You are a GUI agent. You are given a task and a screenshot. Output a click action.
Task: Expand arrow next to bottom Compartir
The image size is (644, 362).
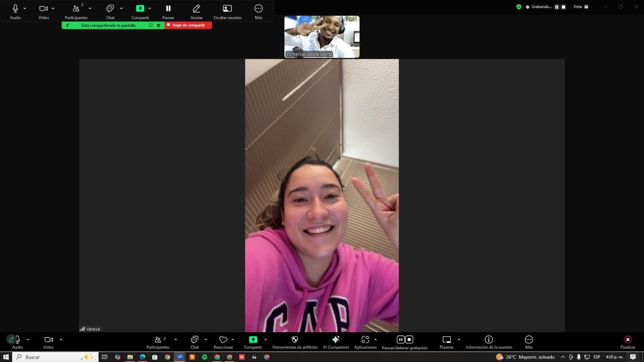tap(266, 340)
